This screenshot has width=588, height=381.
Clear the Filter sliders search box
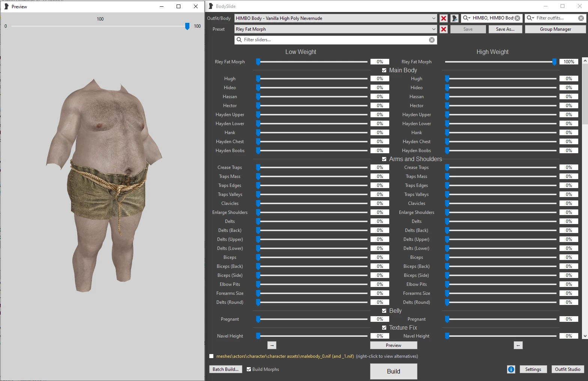[432, 40]
